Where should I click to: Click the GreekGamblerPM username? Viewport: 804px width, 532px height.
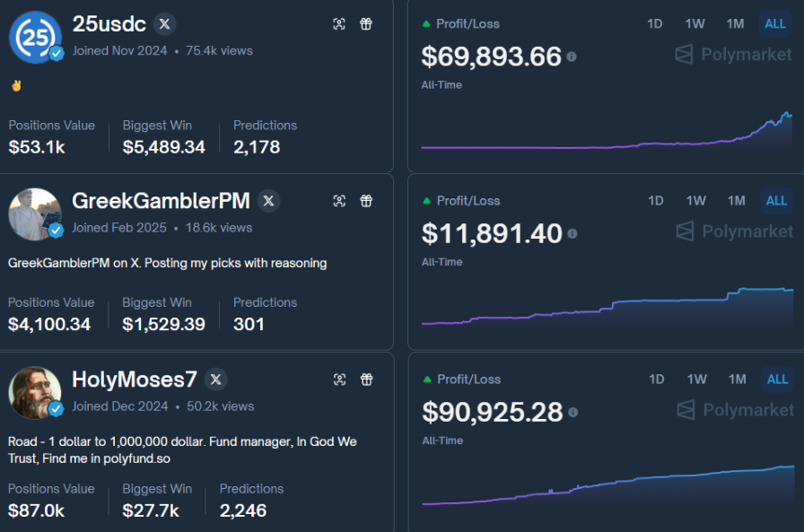point(161,201)
